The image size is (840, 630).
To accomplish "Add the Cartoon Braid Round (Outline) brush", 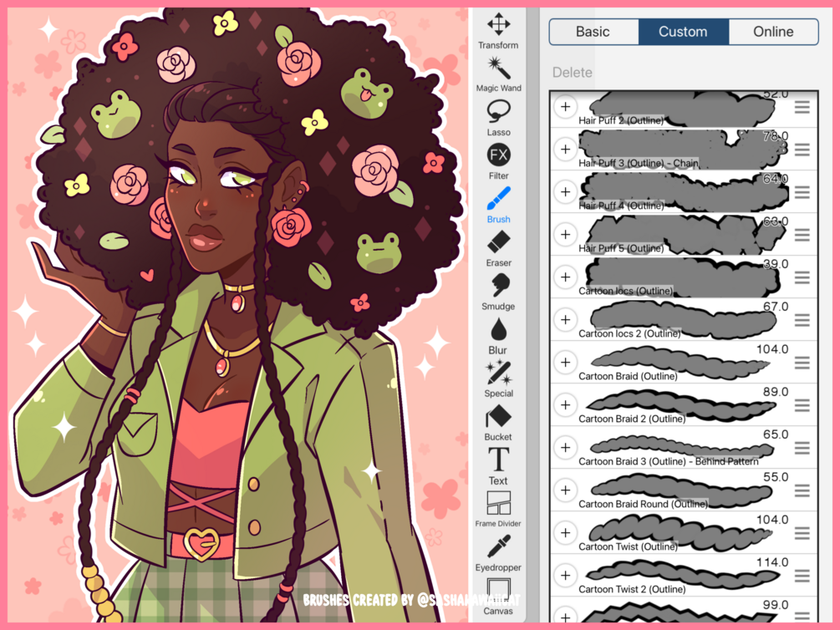I will tap(565, 490).
